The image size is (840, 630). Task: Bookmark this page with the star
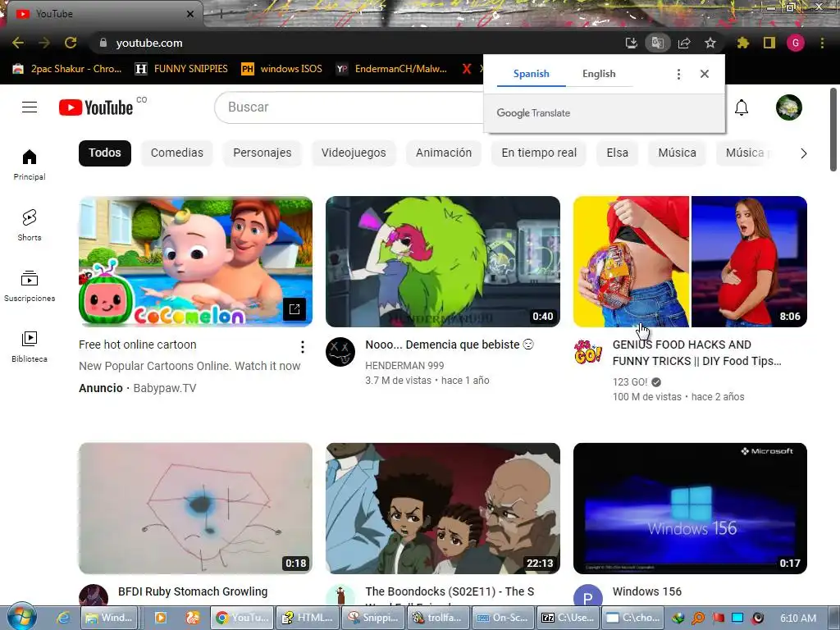(710, 43)
